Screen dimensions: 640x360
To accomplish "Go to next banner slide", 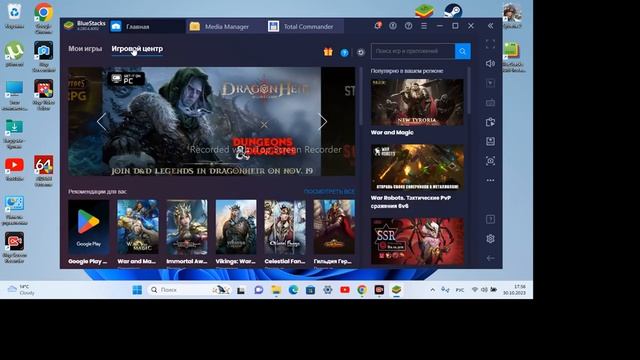I will click(322, 121).
